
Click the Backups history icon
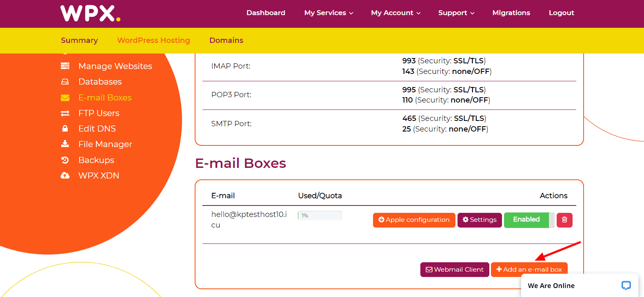click(x=65, y=160)
